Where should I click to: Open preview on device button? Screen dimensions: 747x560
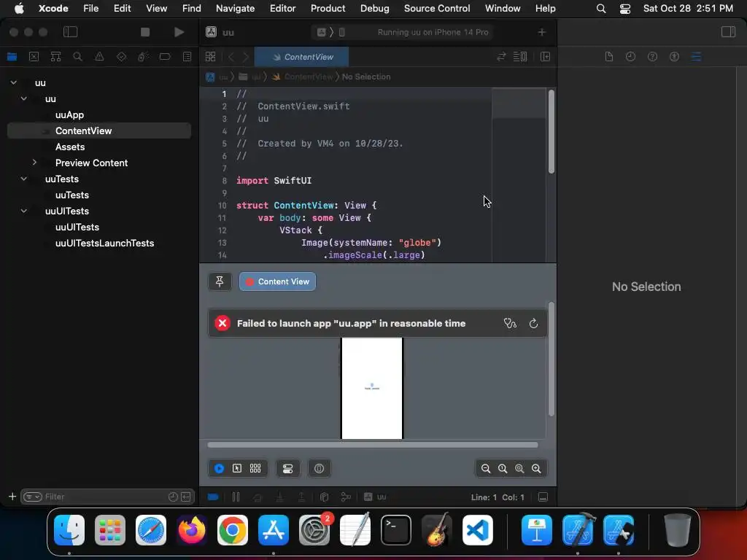click(320, 469)
